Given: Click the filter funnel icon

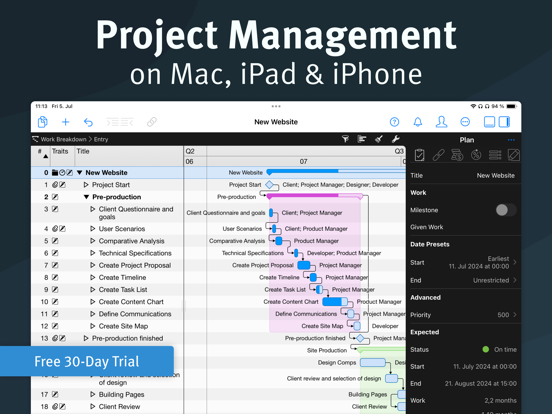Looking at the screenshot, I should (345, 139).
